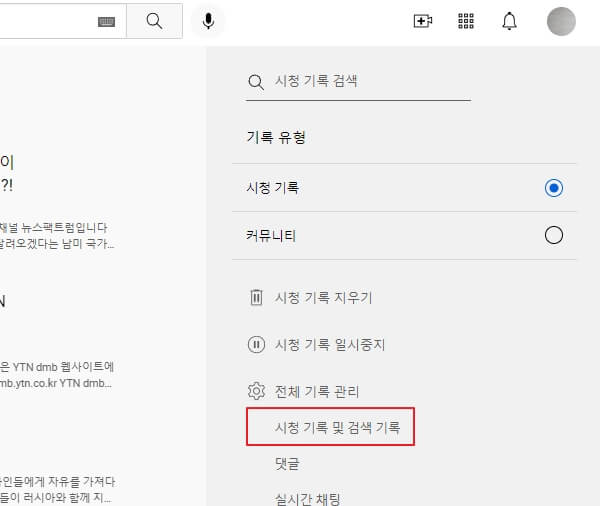
Task: Click description text containing 뉴스팩트럼입니다
Action: 54,228
